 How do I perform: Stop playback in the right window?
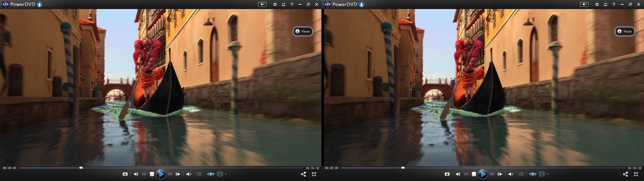coord(474,174)
